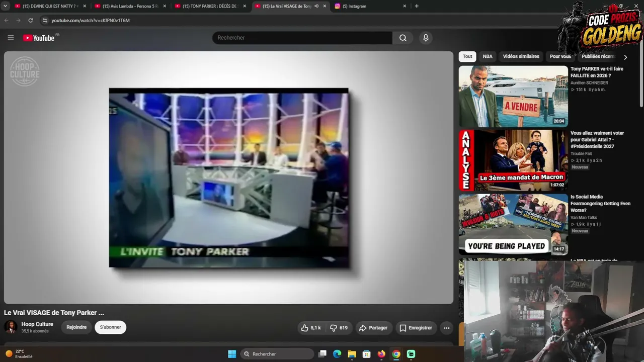Reload the page in the browser toolbar
Image resolution: width=644 pixels, height=362 pixels.
[31, 21]
